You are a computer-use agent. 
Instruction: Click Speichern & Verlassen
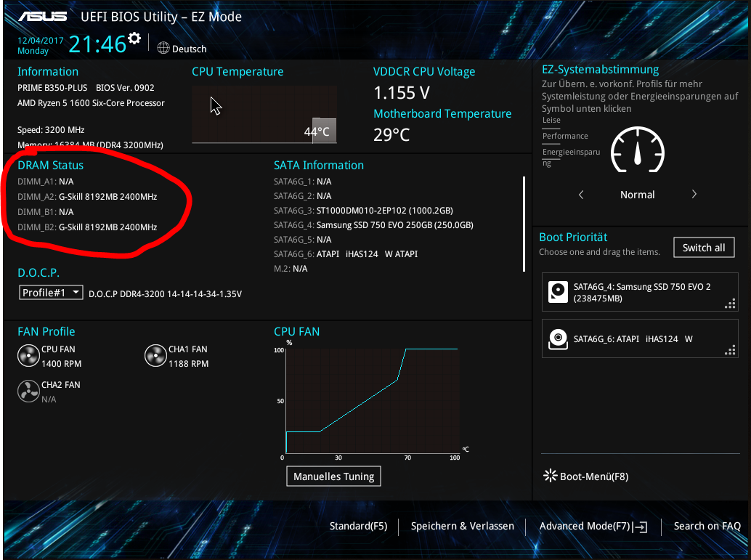pyautogui.click(x=462, y=526)
